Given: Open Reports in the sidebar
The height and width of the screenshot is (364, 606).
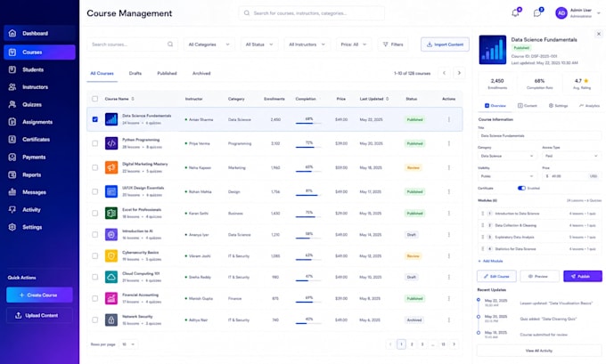Looking at the screenshot, I should 39,174.
